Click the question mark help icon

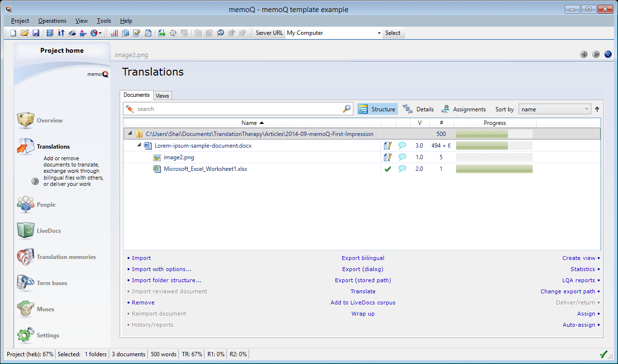click(x=35, y=182)
